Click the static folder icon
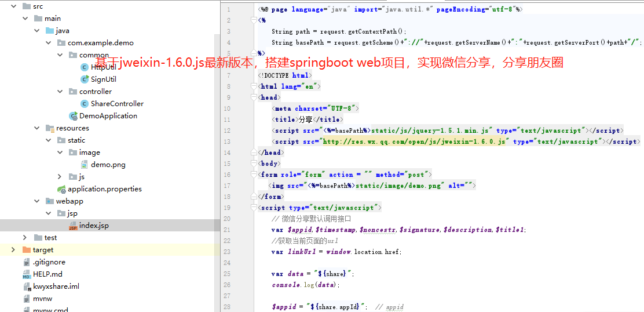Screen dimensions: 644x312 [x=61, y=140]
